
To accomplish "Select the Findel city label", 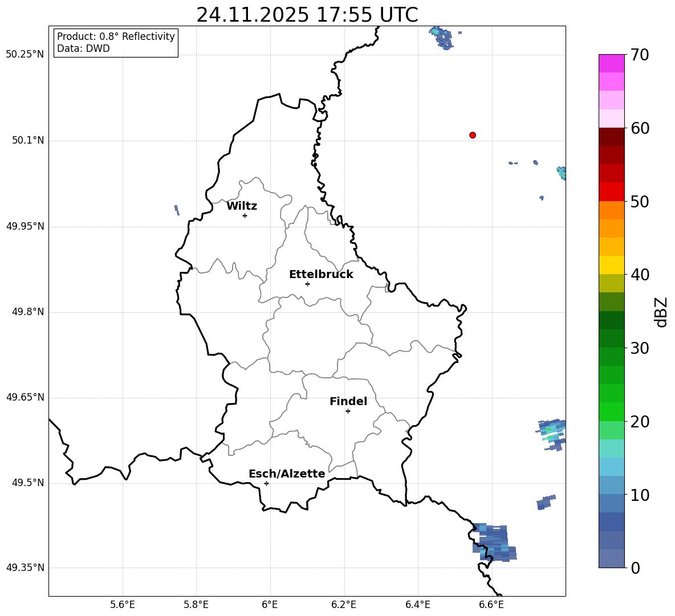I will point(348,401).
